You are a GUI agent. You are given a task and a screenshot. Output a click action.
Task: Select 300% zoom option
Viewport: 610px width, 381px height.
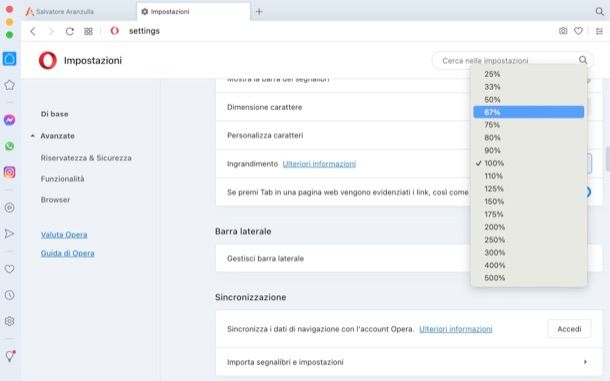point(528,253)
